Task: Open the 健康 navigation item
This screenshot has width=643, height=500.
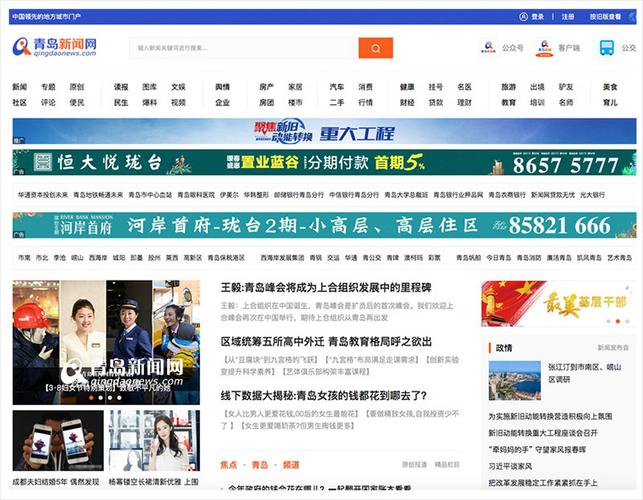Action: tap(407, 87)
